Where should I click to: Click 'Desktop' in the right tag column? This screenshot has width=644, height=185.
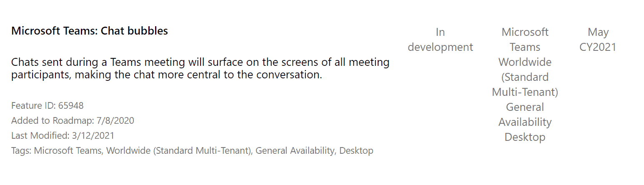click(525, 137)
